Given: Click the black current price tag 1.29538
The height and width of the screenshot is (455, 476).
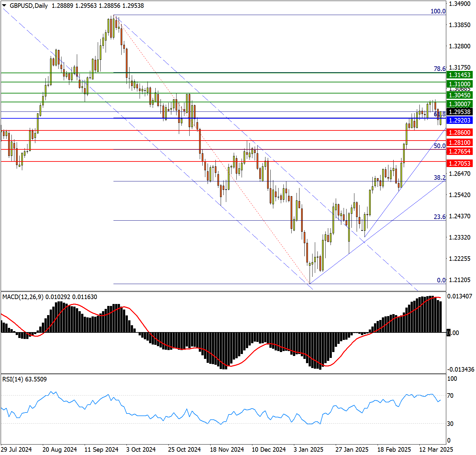Looking at the screenshot, I should pyautogui.click(x=459, y=112).
